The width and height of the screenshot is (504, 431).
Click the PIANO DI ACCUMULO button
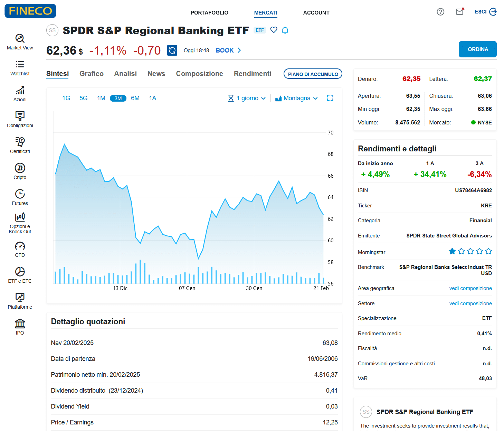(x=313, y=74)
